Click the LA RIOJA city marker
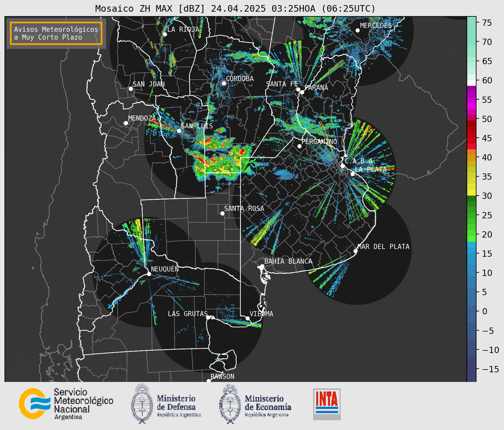The width and height of the screenshot is (504, 430). 165,34
